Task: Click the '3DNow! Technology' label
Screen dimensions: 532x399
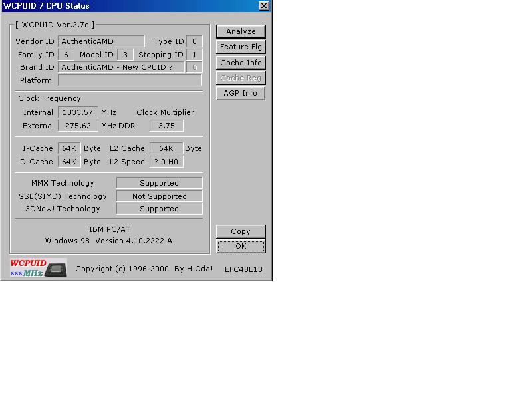Action: 63,209
